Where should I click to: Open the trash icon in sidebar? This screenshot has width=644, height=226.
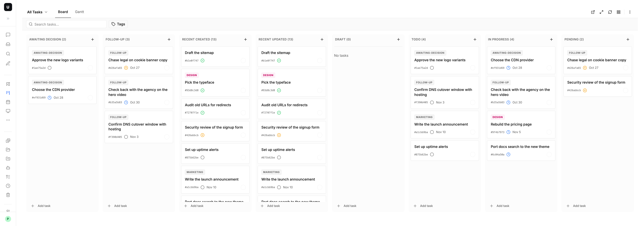pos(8,195)
